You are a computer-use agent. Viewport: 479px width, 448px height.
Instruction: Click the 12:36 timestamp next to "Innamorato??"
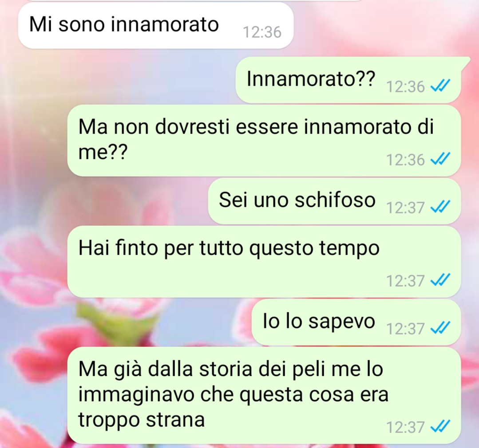coord(405,86)
